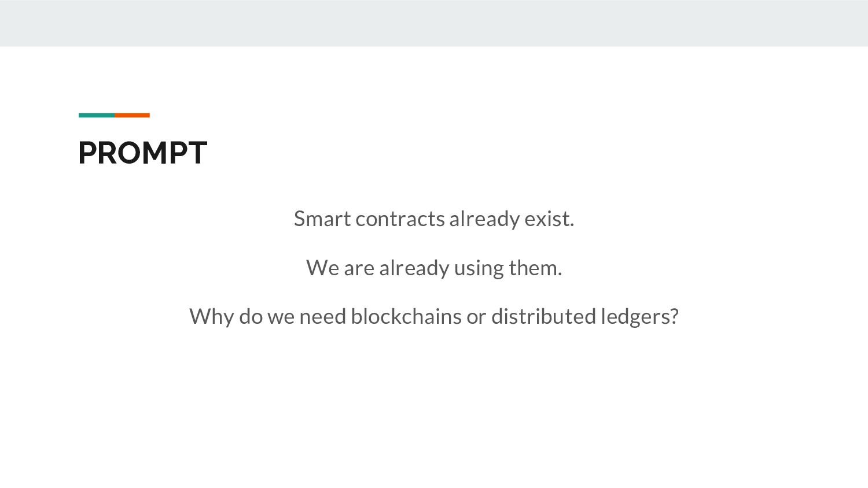Click the gray header band at top
The width and height of the screenshot is (868, 488).
pos(434,23)
